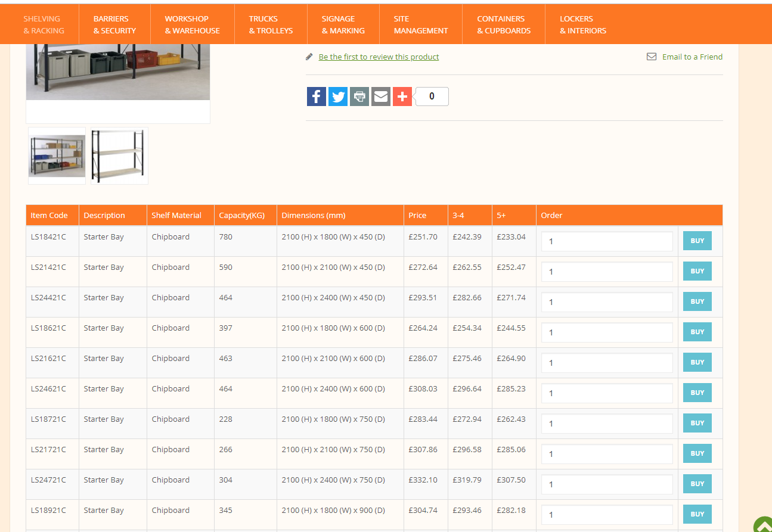This screenshot has width=772, height=532.
Task: Open the Email to a Friend link
Action: (x=692, y=57)
